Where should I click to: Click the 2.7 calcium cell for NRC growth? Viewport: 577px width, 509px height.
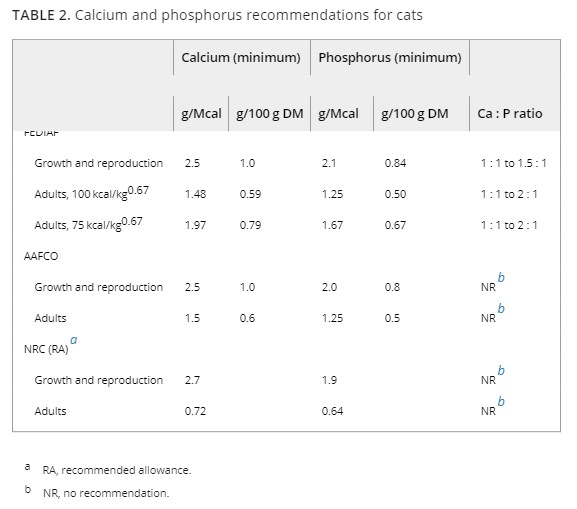[192, 380]
